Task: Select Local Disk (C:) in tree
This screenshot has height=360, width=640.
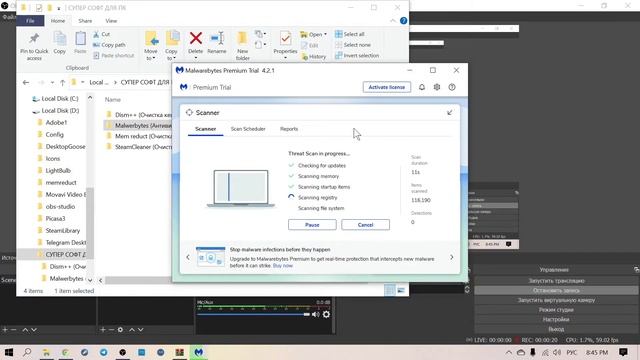Action: tap(60, 99)
